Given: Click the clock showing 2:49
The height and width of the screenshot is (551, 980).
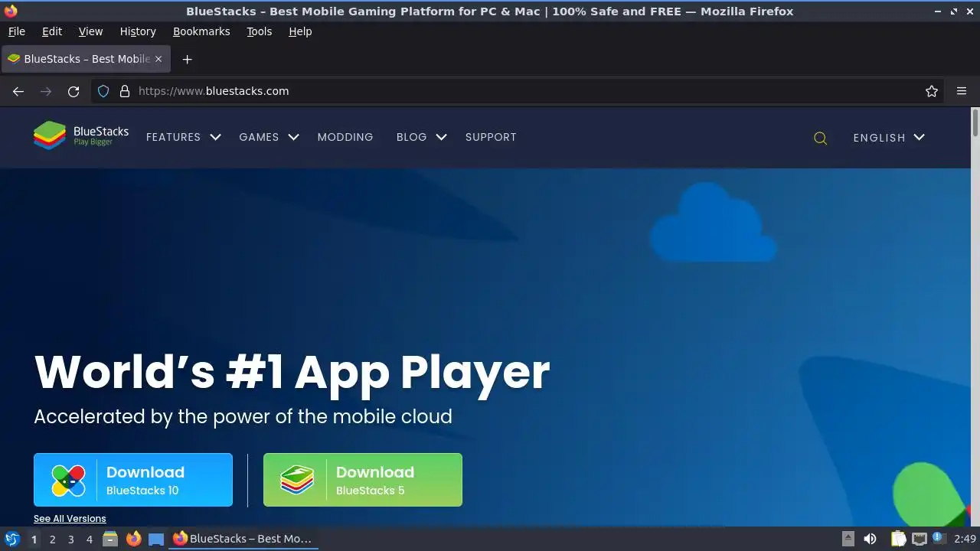Looking at the screenshot, I should click(965, 539).
